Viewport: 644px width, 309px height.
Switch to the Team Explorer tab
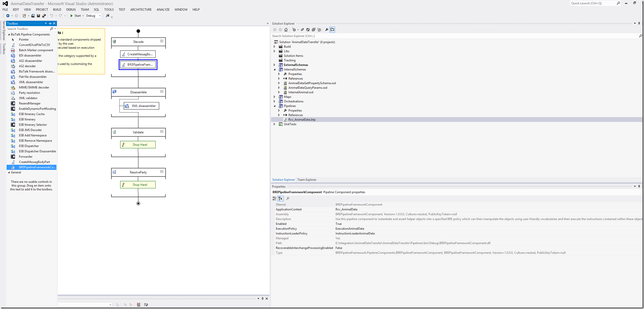pyautogui.click(x=307, y=180)
